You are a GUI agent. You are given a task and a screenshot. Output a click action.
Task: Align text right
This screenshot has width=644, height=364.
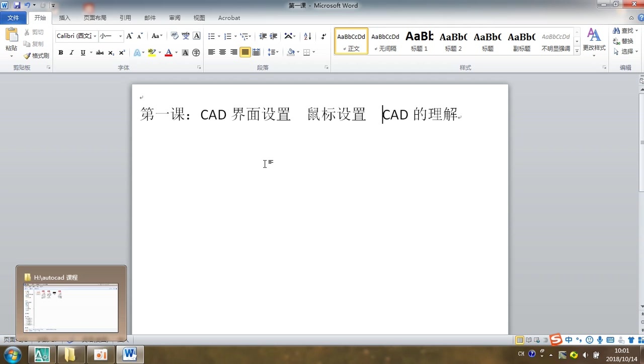(x=233, y=52)
